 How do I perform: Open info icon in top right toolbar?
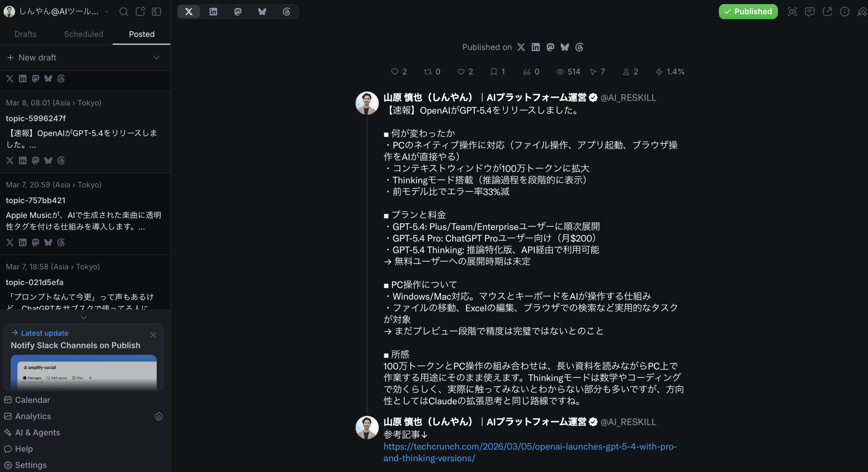pos(845,12)
